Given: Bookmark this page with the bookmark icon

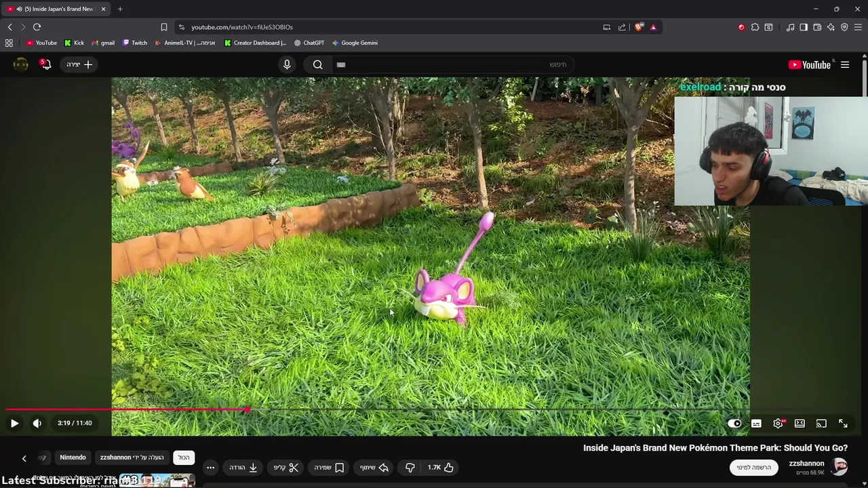Looking at the screenshot, I should 163,27.
